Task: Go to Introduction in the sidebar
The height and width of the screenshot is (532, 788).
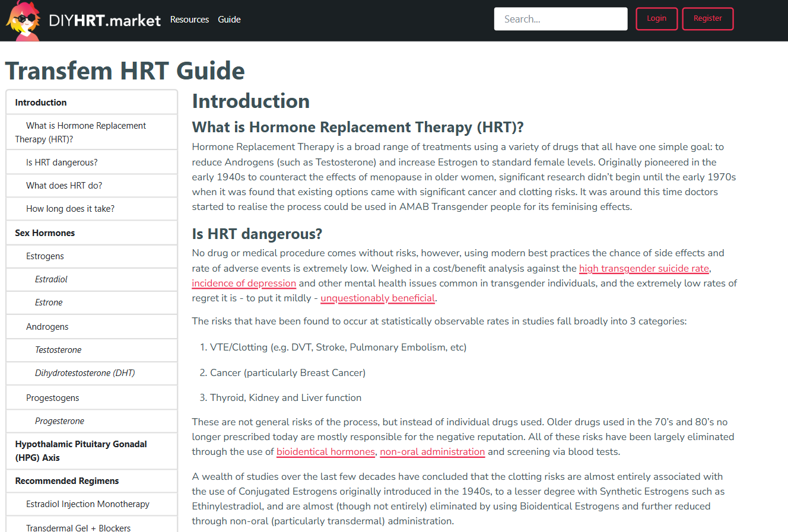Action: pyautogui.click(x=41, y=103)
